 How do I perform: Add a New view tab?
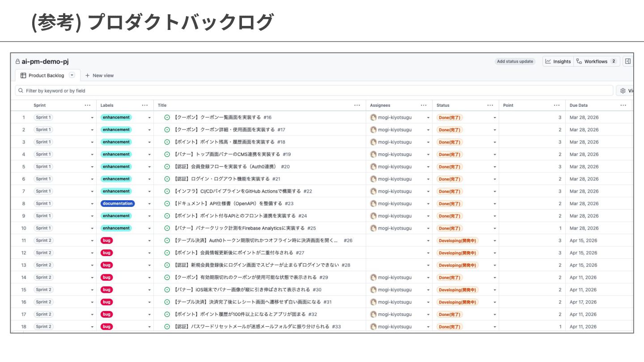(99, 76)
